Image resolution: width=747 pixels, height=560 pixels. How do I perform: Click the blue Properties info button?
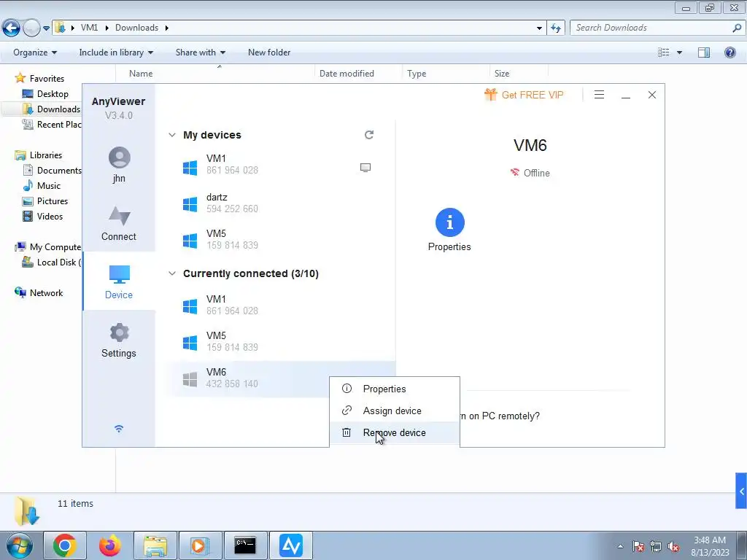tap(449, 222)
